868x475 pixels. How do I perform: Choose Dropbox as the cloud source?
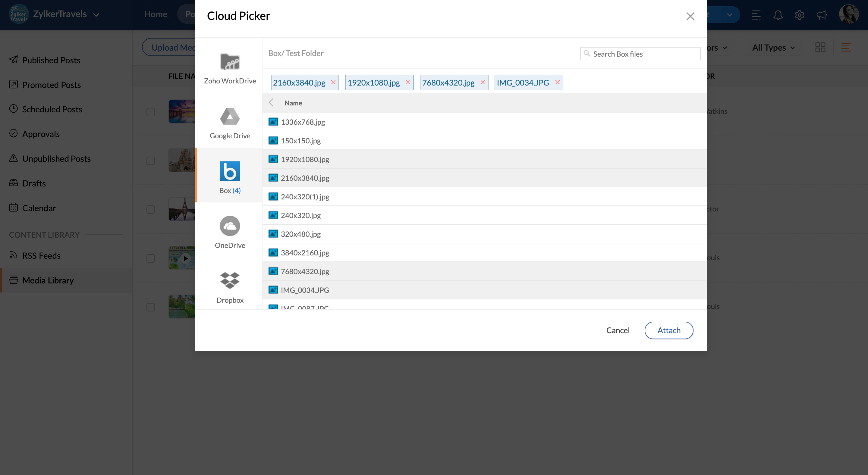point(230,287)
